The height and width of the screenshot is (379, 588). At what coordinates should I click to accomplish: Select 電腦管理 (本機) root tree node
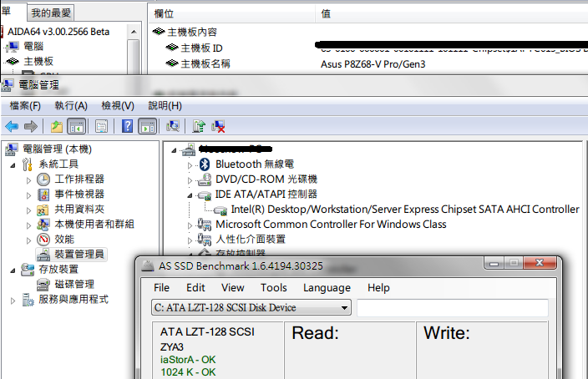[57, 149]
